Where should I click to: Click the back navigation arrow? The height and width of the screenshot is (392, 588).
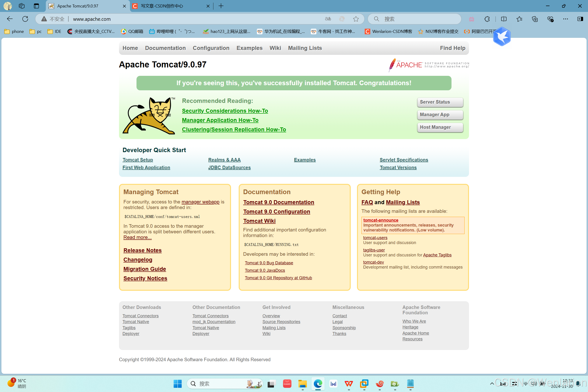coord(10,19)
